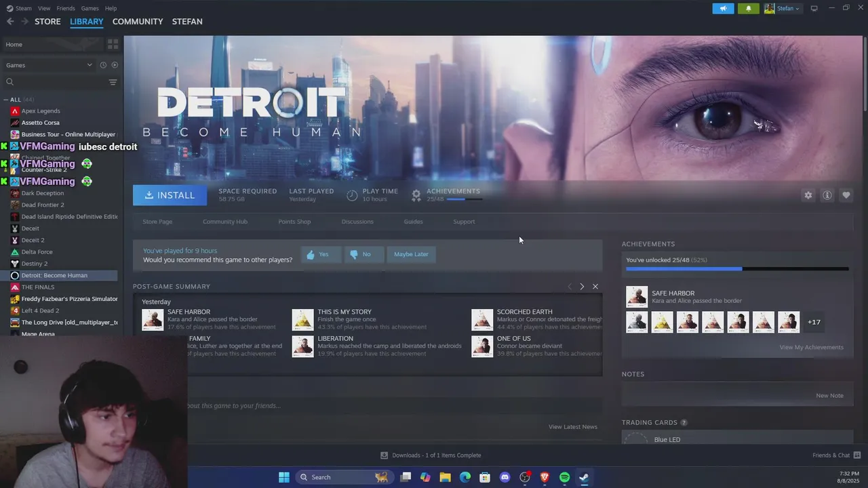Click View My Achievements link
This screenshot has width=868, height=488.
point(811,347)
